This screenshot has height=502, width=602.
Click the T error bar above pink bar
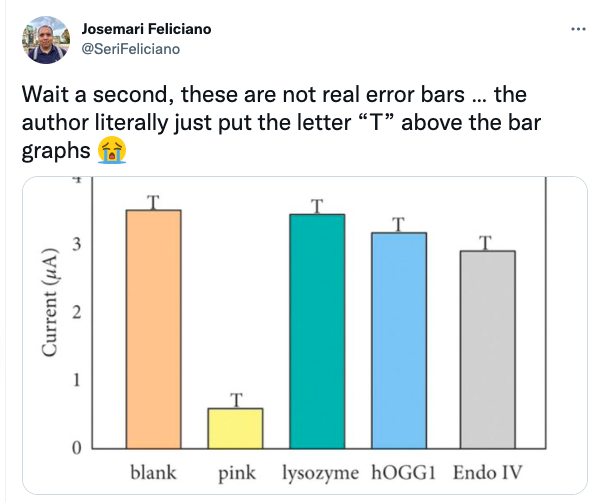[236, 400]
